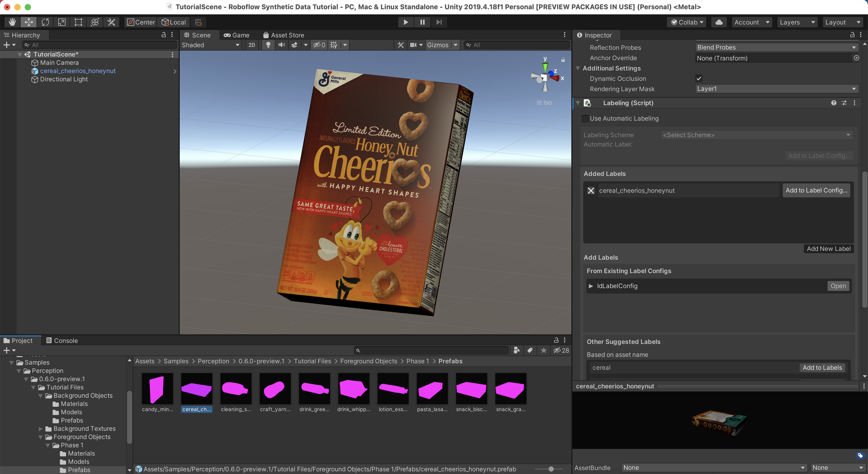Select the Rect Transform tool
Screen dimensions: 868x474
coord(77,22)
